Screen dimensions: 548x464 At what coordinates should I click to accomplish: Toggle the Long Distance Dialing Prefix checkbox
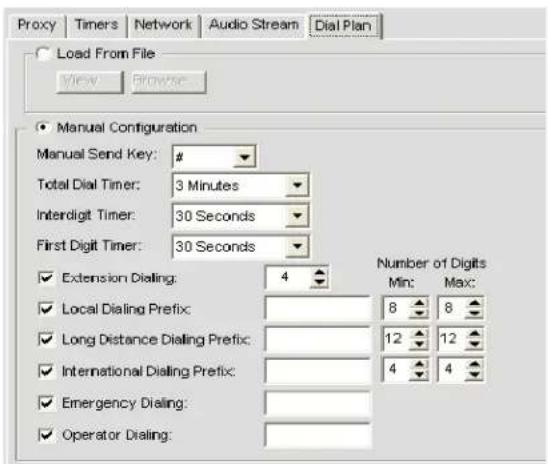pos(46,339)
